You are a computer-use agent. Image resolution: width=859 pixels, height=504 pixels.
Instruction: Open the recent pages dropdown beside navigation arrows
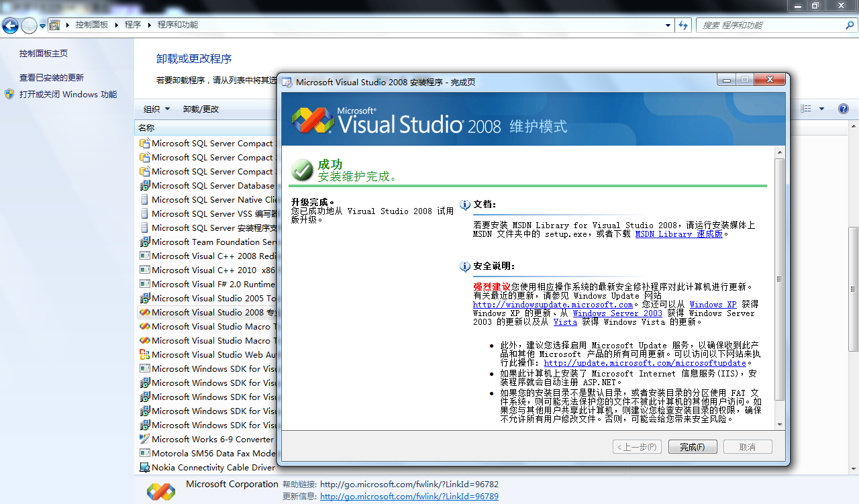click(x=42, y=26)
